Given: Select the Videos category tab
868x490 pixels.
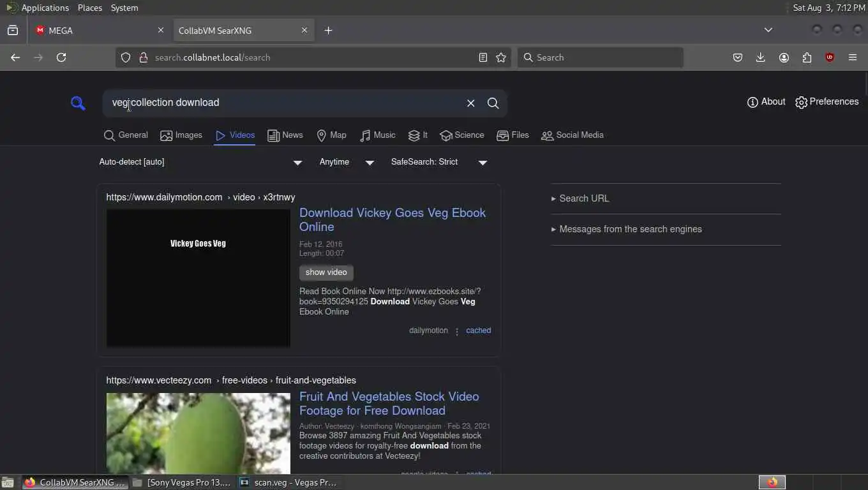Looking at the screenshot, I should pyautogui.click(x=235, y=135).
